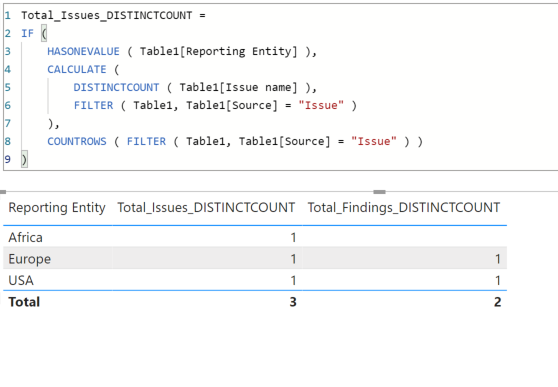Viewport: 558px width, 387px height.
Task: Click the table visual's top drag handle
Action: coord(380,192)
